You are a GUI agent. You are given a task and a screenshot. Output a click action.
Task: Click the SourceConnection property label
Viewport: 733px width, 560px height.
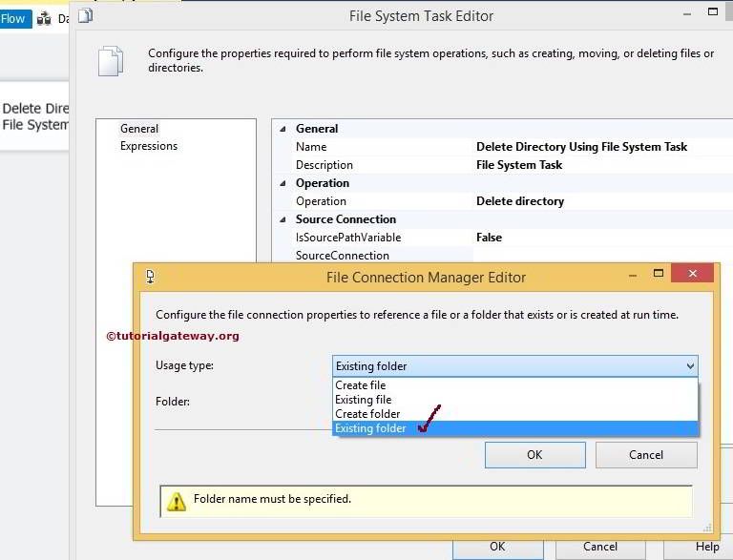click(x=343, y=256)
